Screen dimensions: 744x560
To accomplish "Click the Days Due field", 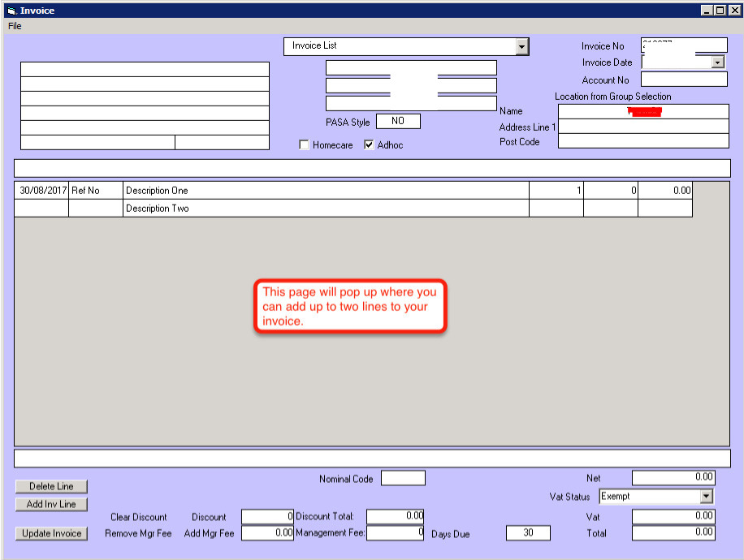I will pos(527,533).
